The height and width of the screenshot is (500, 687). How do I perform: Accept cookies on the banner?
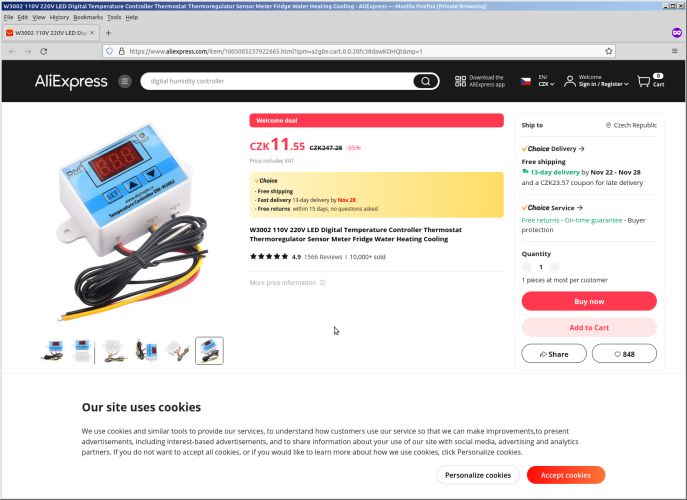click(566, 475)
